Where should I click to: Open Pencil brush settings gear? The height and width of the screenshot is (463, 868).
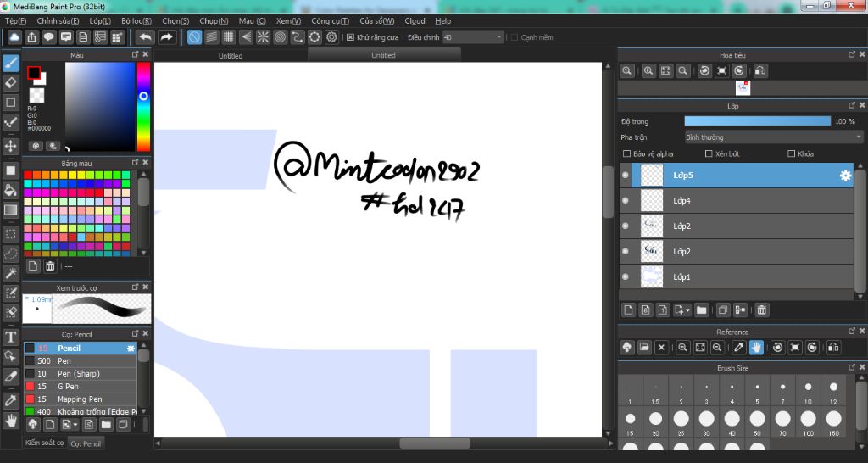tap(131, 349)
